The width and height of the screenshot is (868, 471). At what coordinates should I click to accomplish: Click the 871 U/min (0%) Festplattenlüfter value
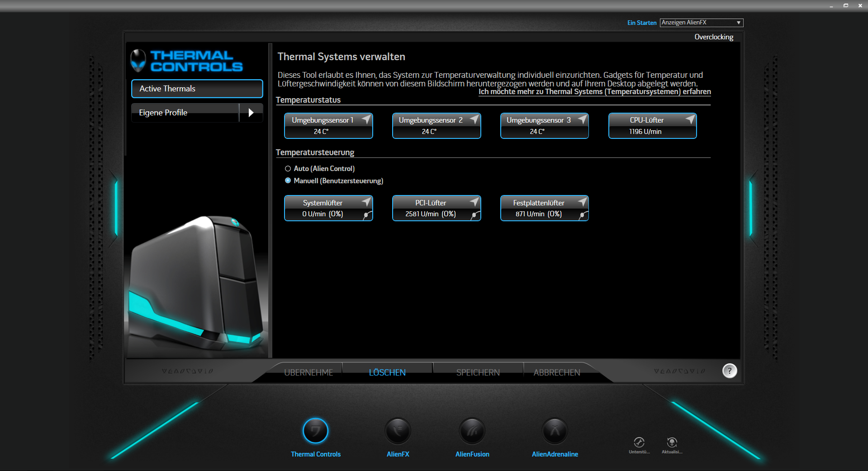tap(539, 214)
